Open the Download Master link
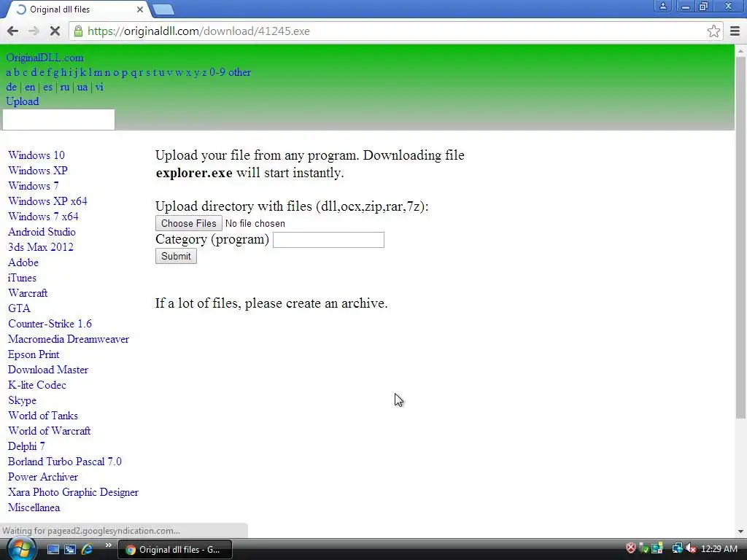 coord(48,370)
